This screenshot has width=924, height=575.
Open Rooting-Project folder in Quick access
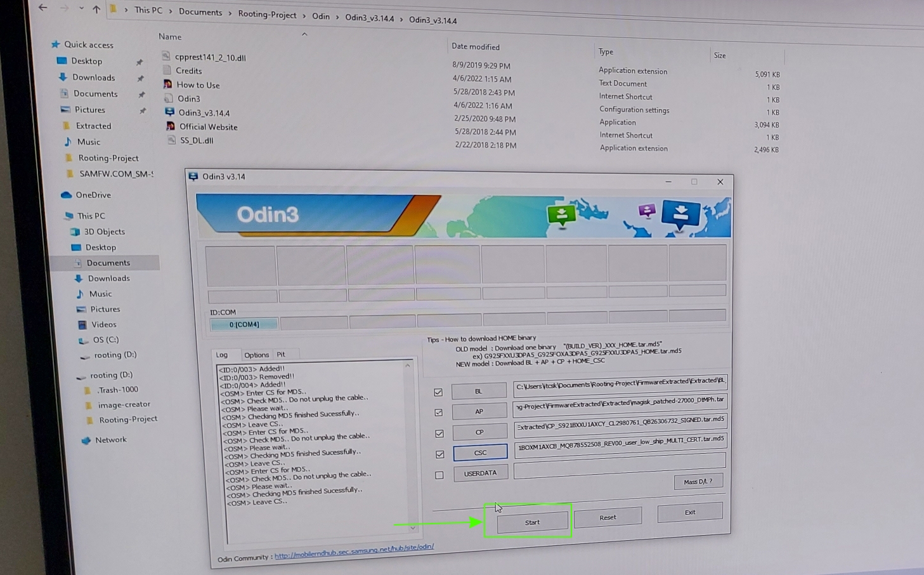108,158
